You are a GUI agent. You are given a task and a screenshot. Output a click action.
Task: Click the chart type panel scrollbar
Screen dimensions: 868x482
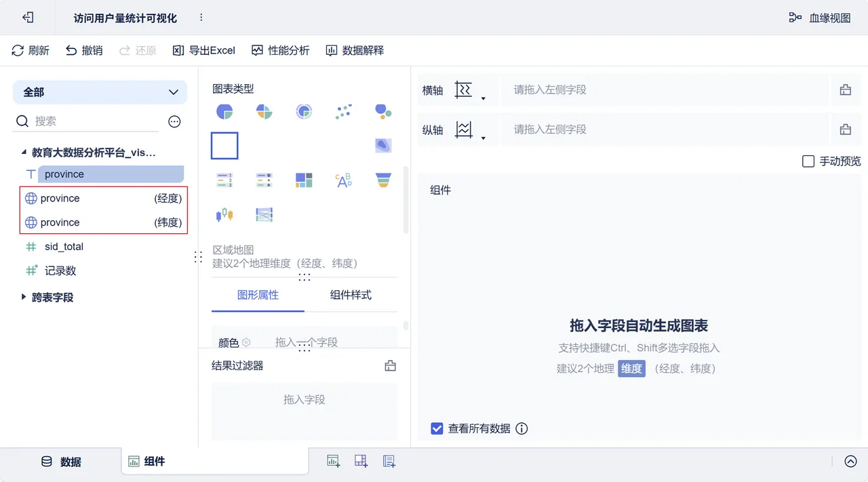[x=406, y=200]
